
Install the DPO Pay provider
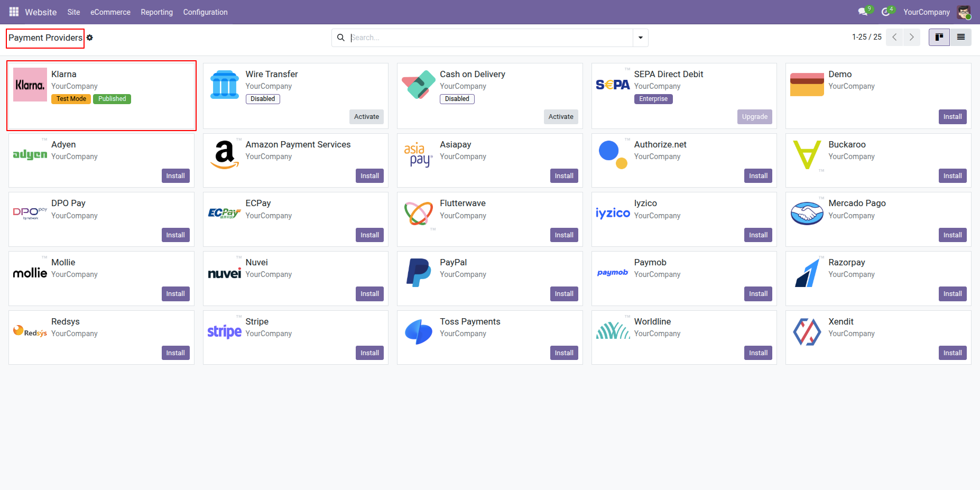click(x=175, y=235)
